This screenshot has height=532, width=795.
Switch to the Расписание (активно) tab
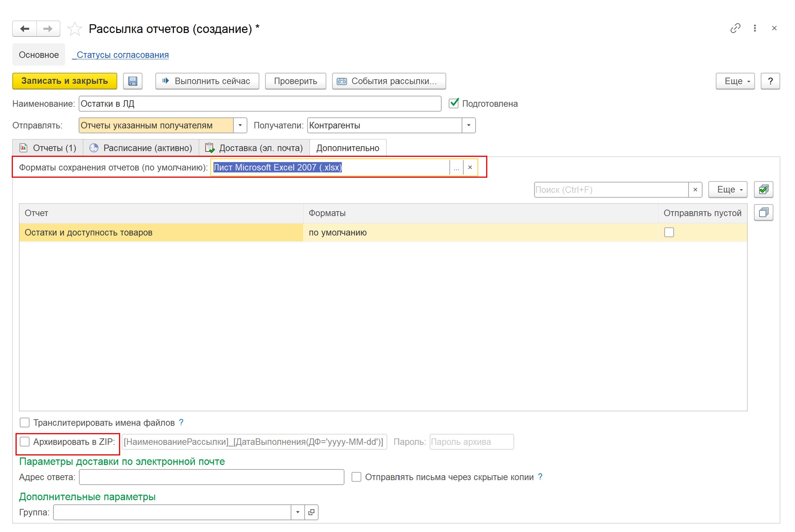point(141,148)
